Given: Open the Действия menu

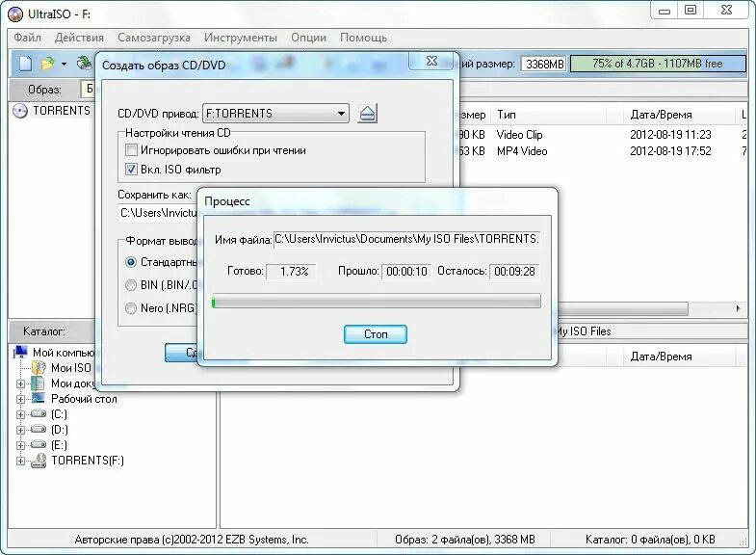Looking at the screenshot, I should coord(79,38).
